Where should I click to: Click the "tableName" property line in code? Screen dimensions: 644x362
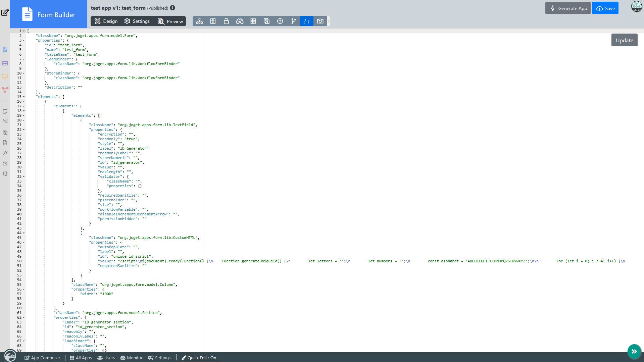point(72,54)
